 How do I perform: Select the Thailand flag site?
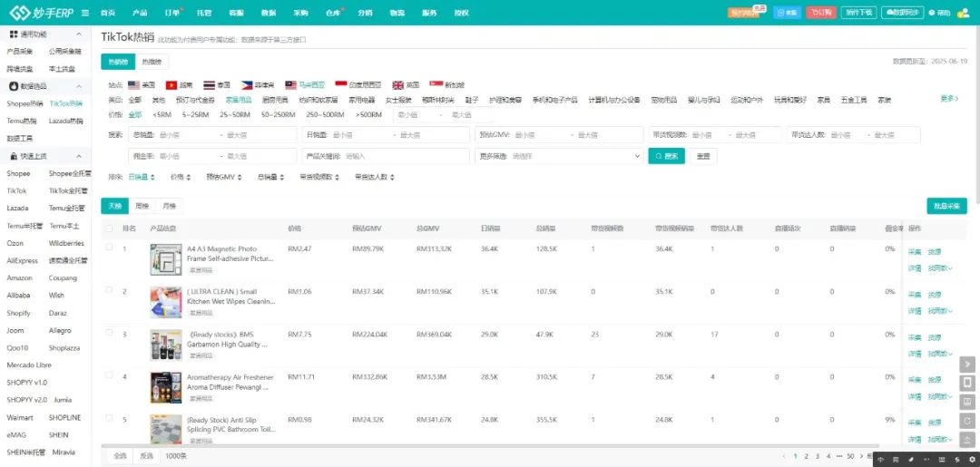point(209,85)
